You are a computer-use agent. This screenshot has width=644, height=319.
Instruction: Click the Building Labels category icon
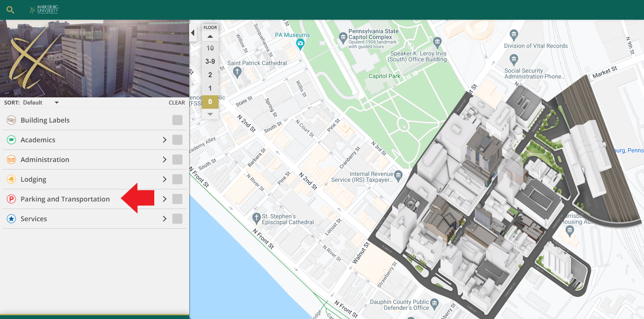point(11,120)
